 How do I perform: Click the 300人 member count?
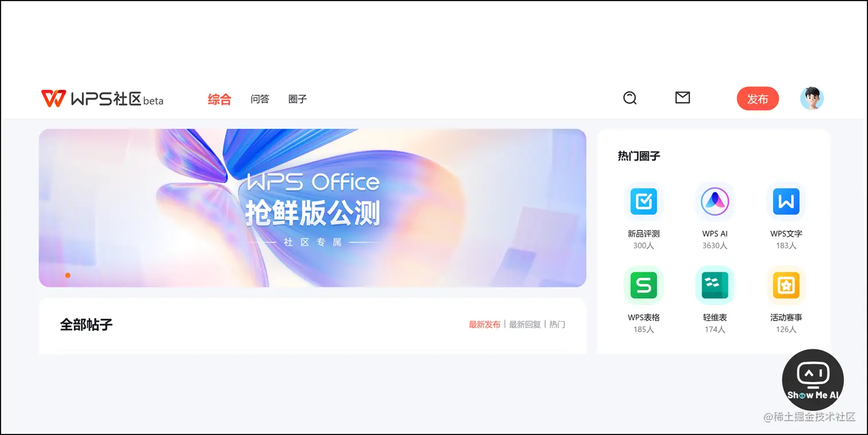[x=644, y=245]
